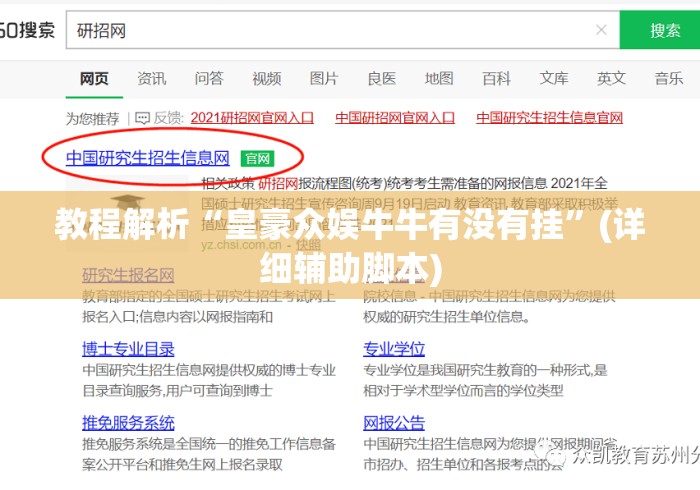Image resolution: width=700 pixels, height=490 pixels.
Task: Click the 为您推荐 label
Action: pyautogui.click(x=92, y=119)
